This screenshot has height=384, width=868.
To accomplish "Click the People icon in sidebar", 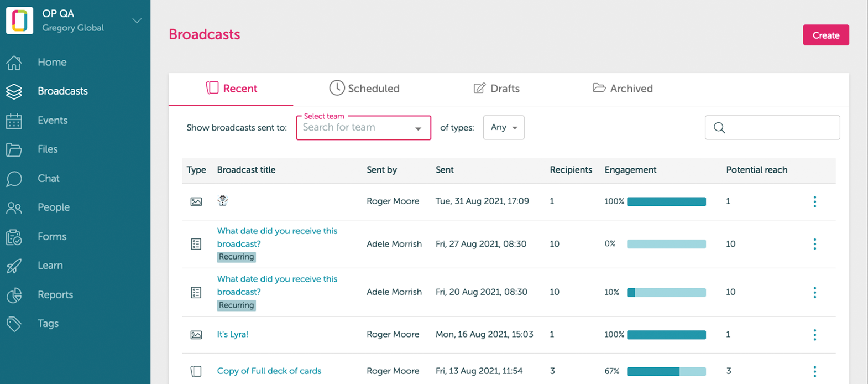I will [x=14, y=207].
